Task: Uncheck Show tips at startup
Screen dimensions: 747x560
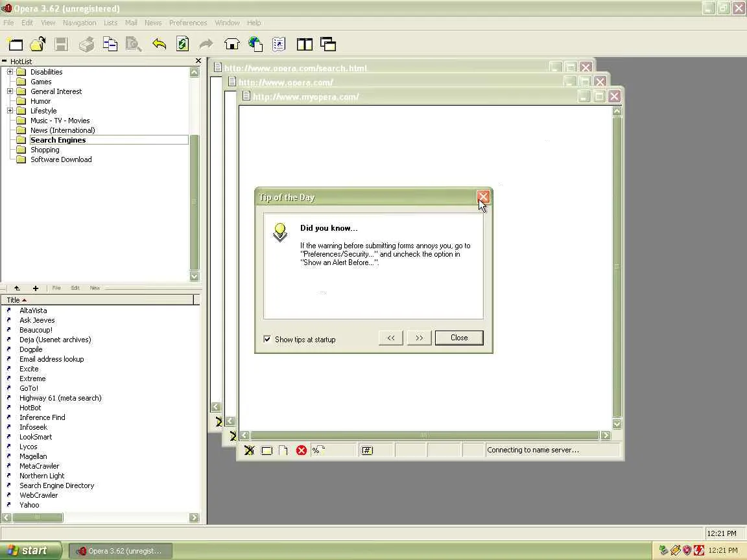Action: (x=267, y=339)
